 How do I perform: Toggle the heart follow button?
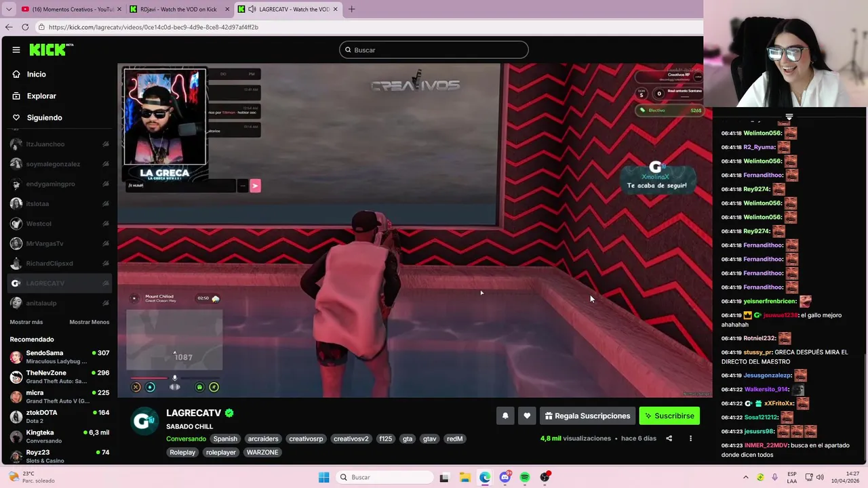pyautogui.click(x=527, y=416)
